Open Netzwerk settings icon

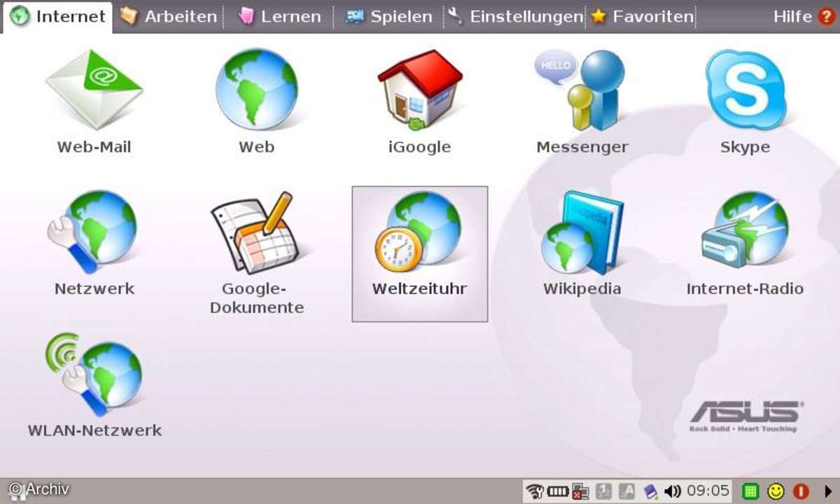[x=94, y=243]
